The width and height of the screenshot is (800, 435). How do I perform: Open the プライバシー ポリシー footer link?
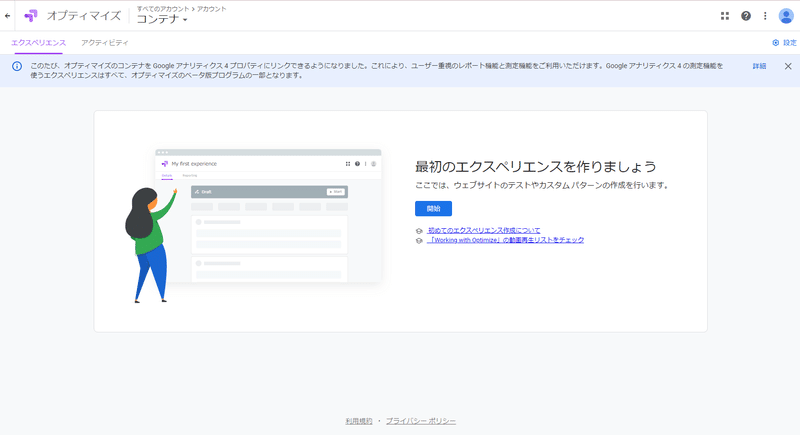click(x=420, y=421)
